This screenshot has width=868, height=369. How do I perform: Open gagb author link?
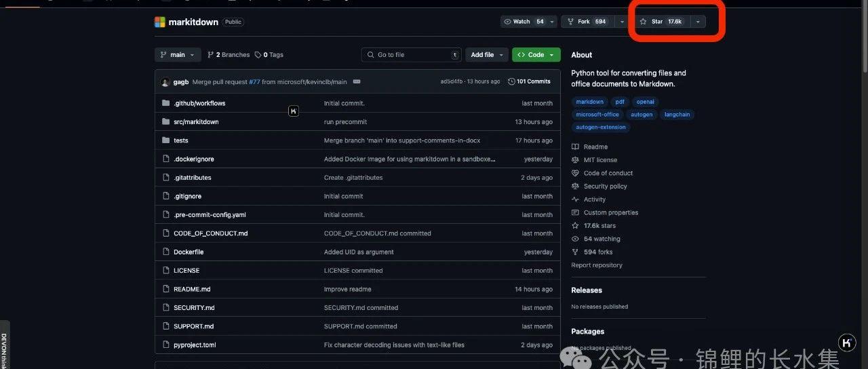pos(181,82)
